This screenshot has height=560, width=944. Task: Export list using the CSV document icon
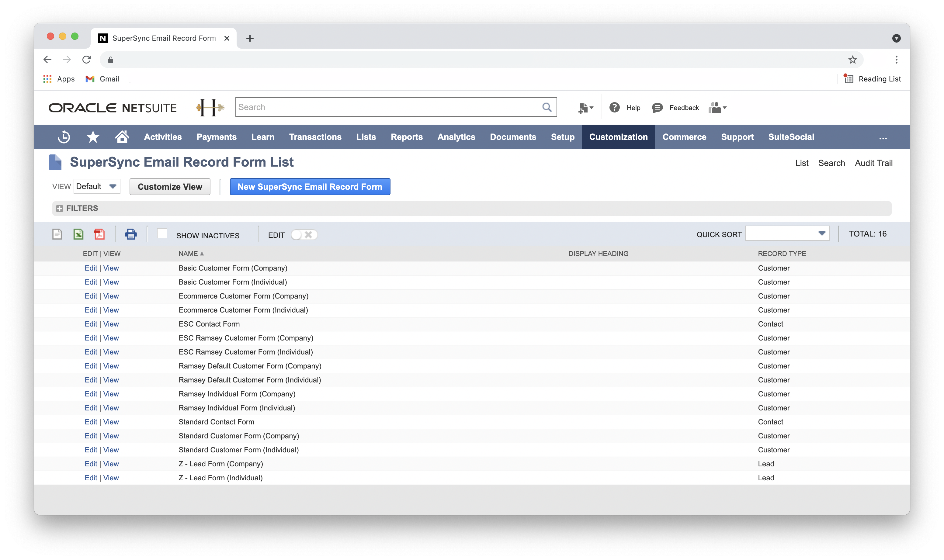(x=57, y=234)
